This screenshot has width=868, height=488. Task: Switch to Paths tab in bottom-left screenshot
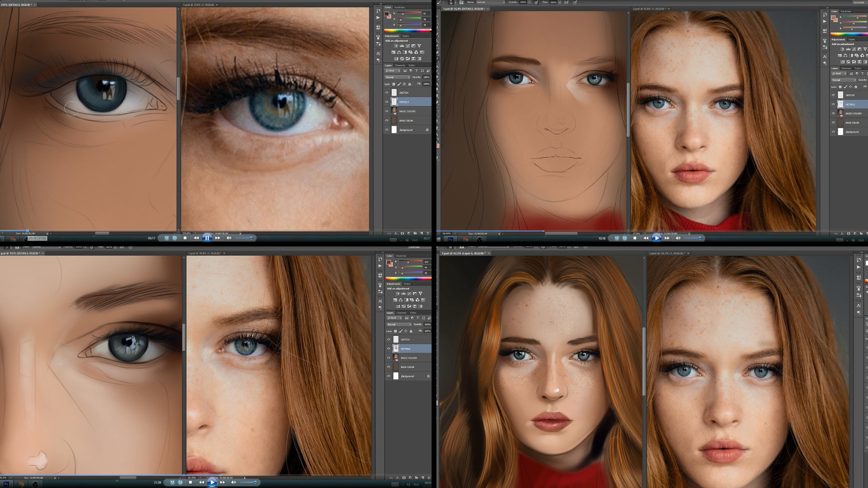click(x=413, y=313)
